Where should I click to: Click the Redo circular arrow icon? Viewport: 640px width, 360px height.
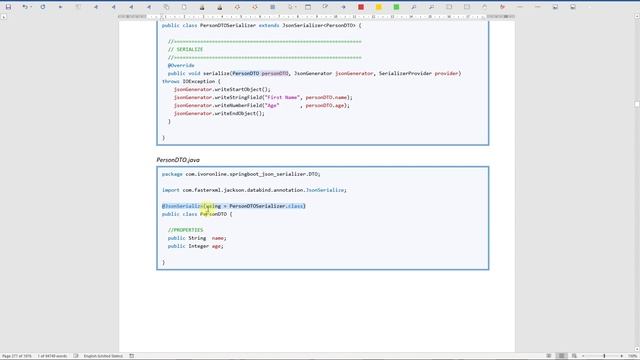pos(43,7)
